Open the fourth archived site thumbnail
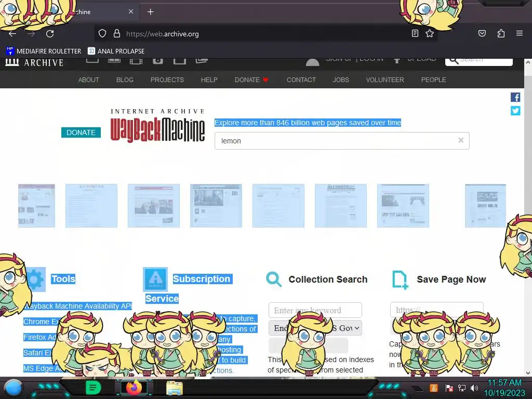 click(216, 206)
